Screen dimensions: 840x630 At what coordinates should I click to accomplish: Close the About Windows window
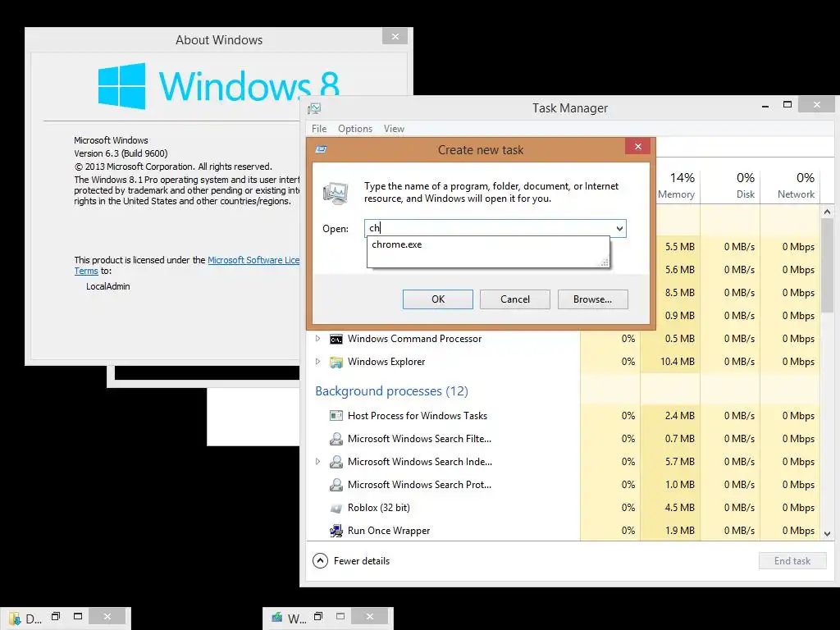click(395, 36)
